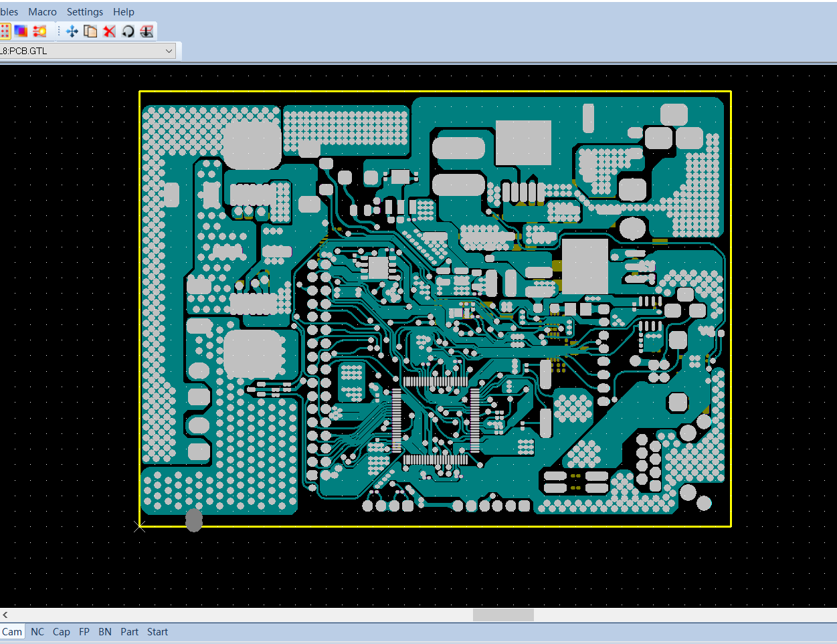This screenshot has width=837, height=644.
Task: Toggle the red dot grid icon
Action: point(5,31)
